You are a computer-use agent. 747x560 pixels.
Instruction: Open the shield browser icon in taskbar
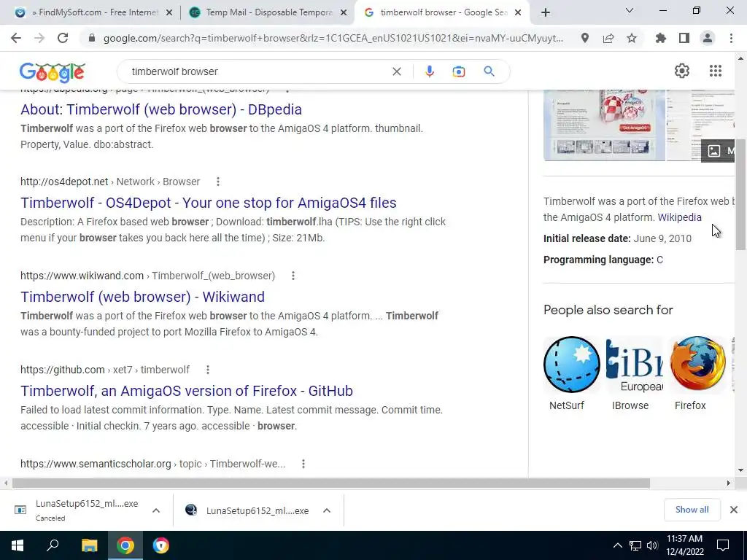click(161, 545)
